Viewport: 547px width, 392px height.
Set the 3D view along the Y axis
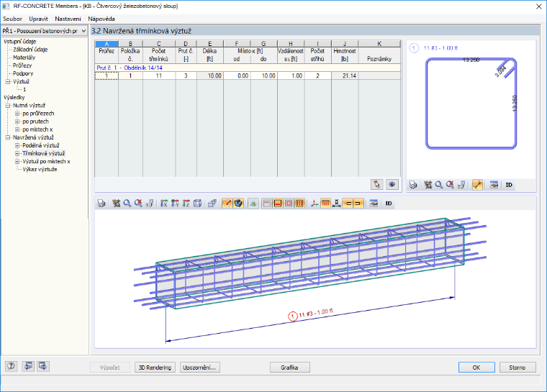[x=175, y=204]
